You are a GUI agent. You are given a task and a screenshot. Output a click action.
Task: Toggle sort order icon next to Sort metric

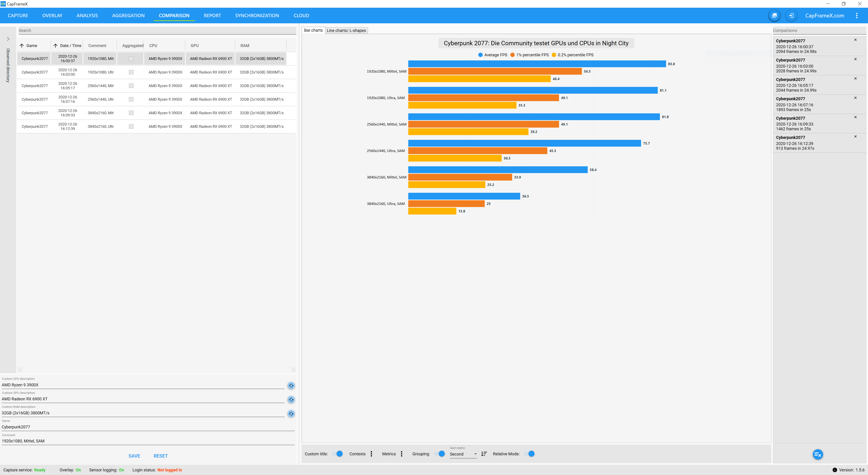click(484, 454)
